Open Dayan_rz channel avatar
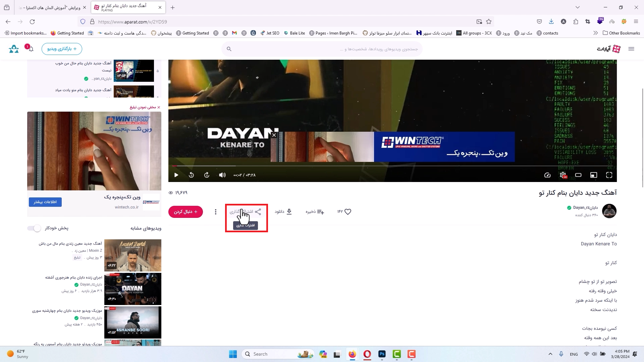This screenshot has width=644, height=362. coord(609,211)
